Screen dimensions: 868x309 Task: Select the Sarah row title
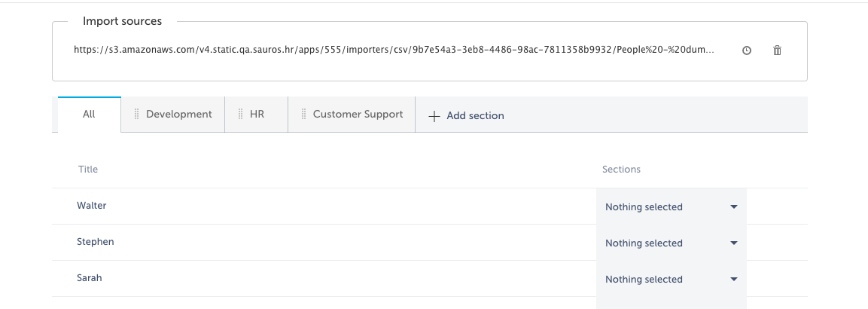[90, 278]
